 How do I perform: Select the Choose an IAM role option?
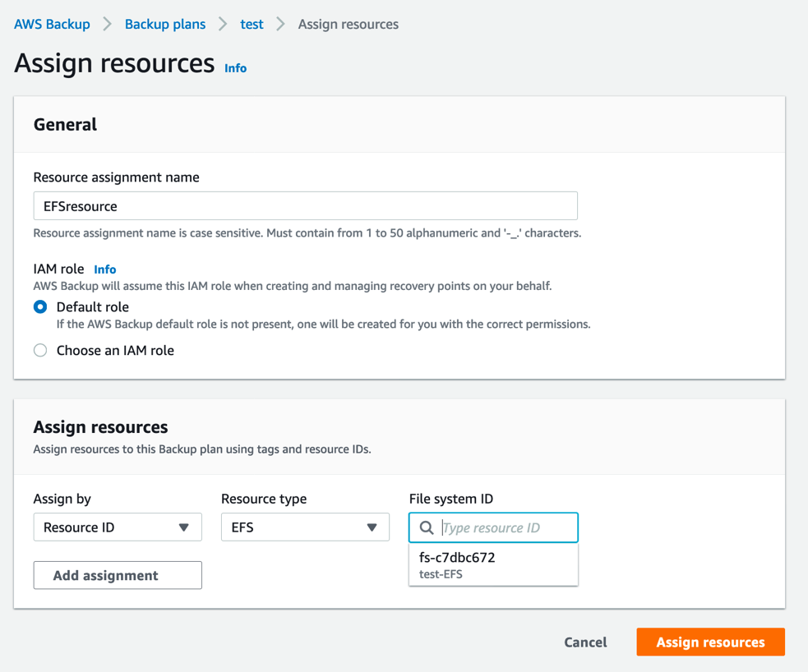coord(39,350)
